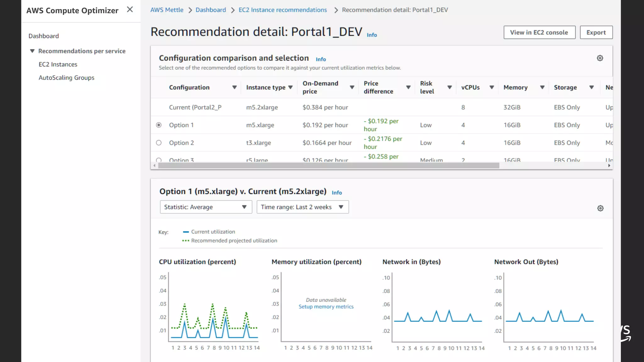
Task: Select the Option 1 radio button
Action: click(159, 125)
